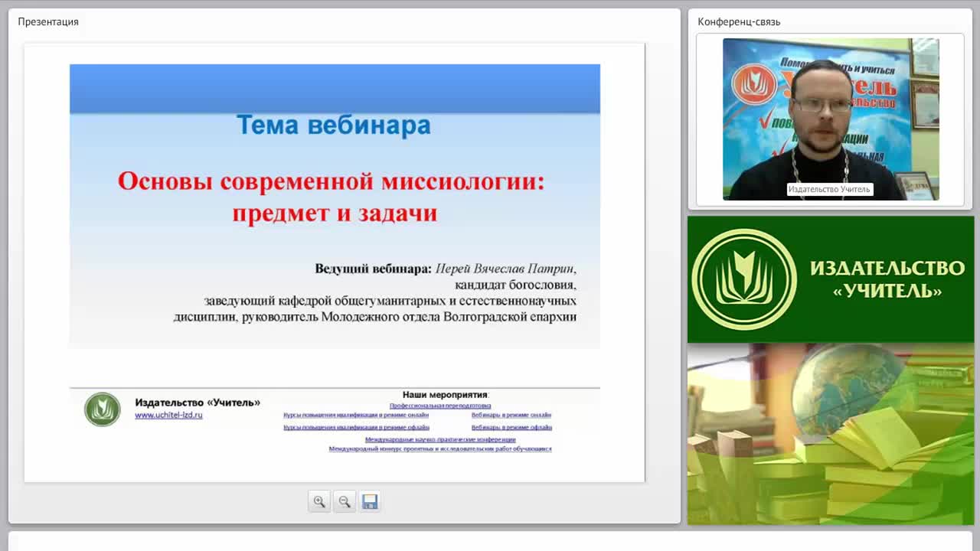
Task: Click the Издательство Учитель name label on video
Action: coord(830,189)
